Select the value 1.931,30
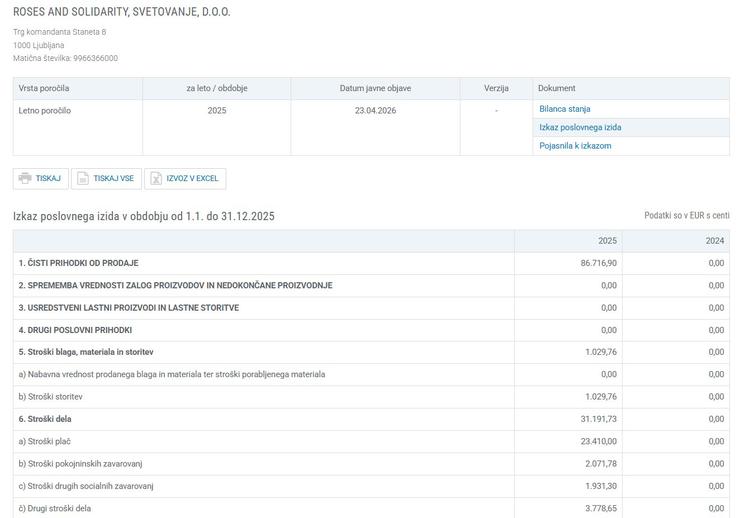 601,486
